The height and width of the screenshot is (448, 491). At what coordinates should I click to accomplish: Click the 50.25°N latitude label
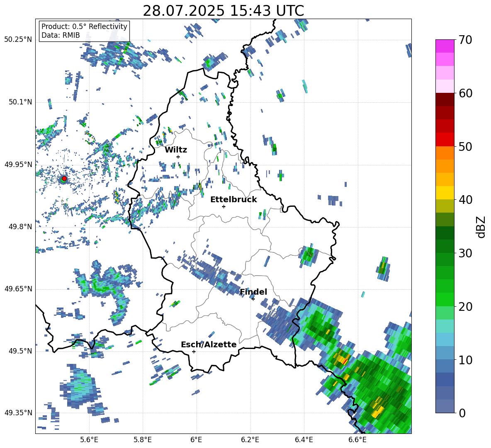pyautogui.click(x=18, y=40)
